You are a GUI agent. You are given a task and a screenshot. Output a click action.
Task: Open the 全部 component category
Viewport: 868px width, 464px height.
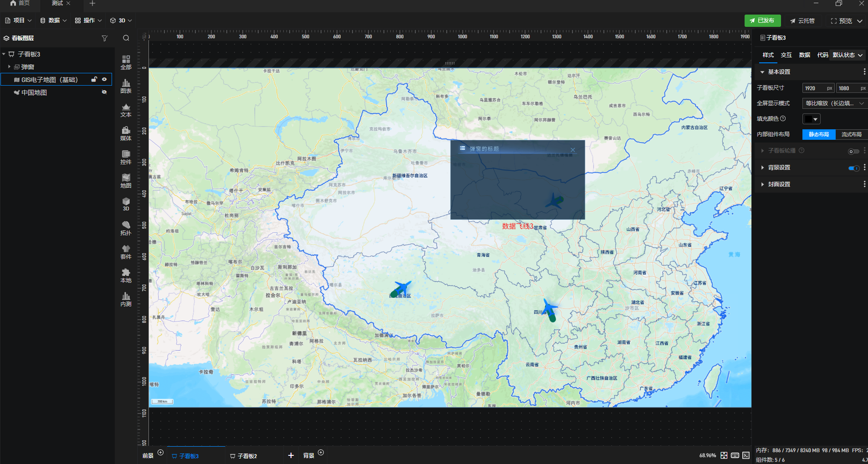point(126,62)
